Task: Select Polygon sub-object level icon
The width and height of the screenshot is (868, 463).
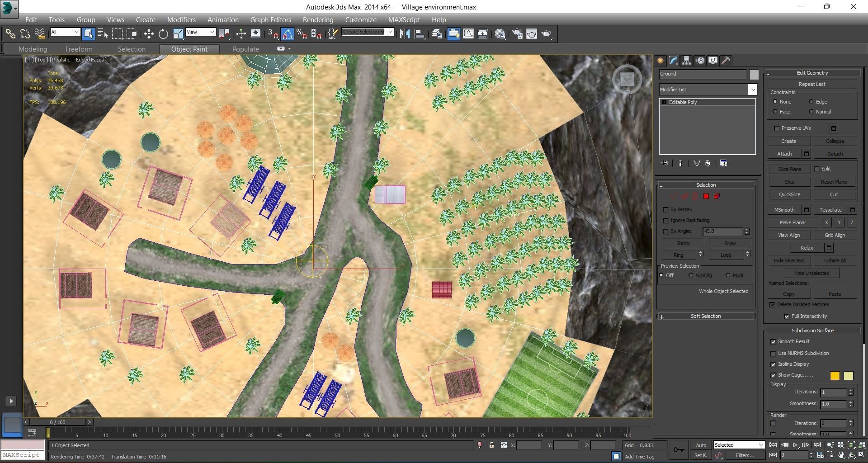Action: point(706,196)
